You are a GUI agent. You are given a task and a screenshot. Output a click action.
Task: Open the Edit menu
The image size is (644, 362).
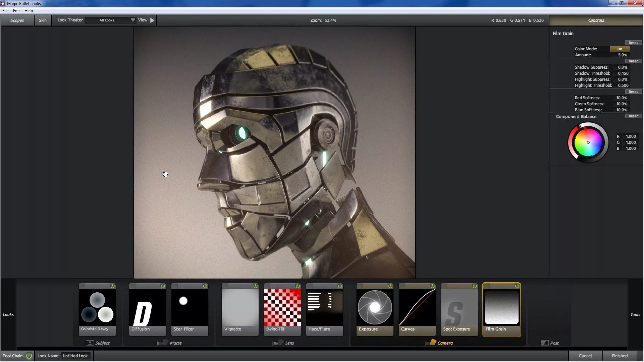pyautogui.click(x=16, y=11)
